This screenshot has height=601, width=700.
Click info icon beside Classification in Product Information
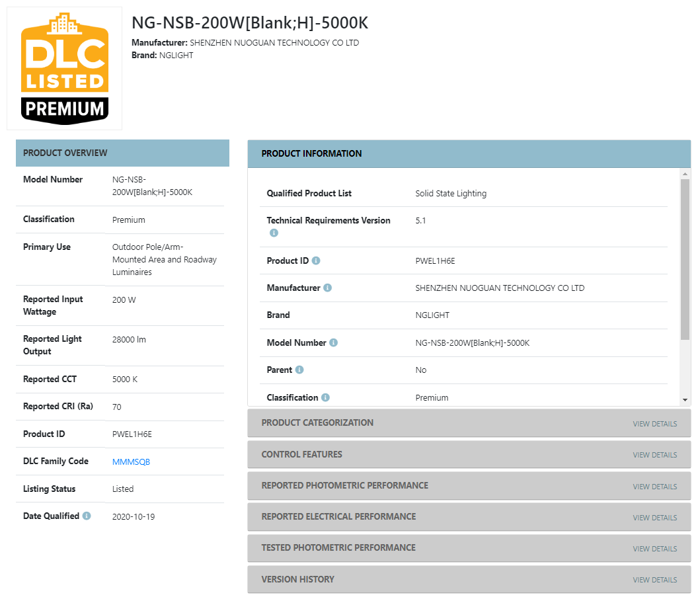coord(325,397)
